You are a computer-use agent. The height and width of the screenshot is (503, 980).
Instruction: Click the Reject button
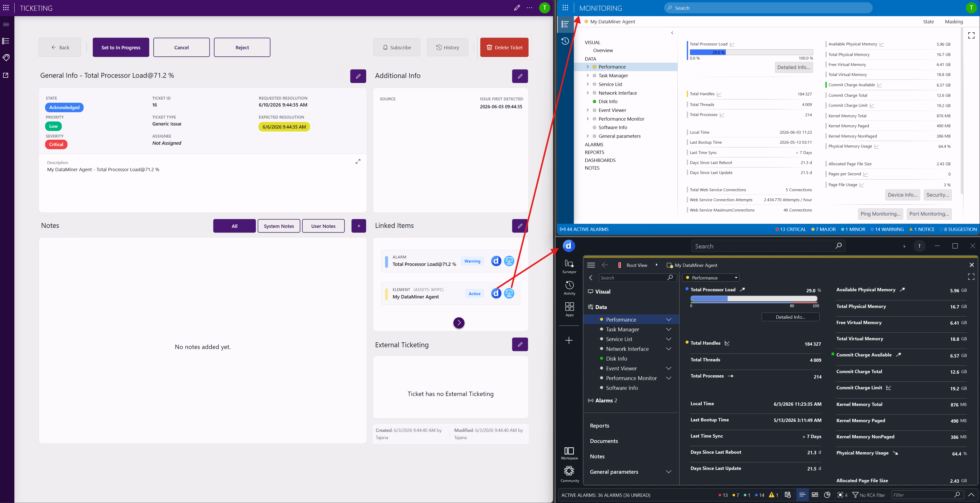(242, 47)
